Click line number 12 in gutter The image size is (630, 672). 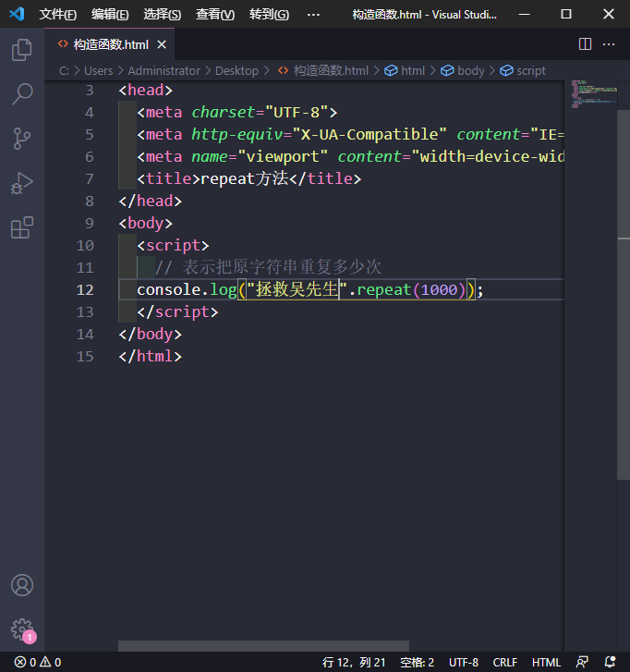(85, 289)
